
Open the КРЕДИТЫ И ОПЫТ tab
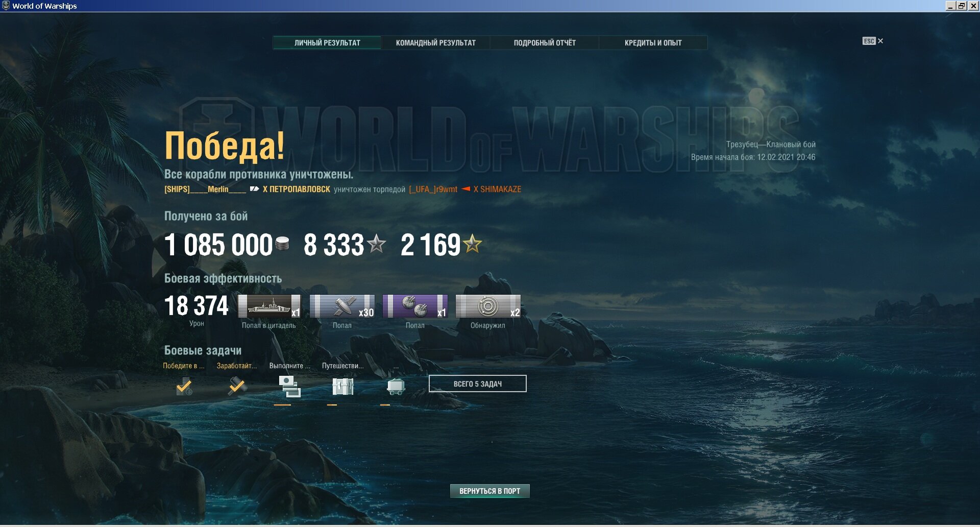tap(653, 42)
